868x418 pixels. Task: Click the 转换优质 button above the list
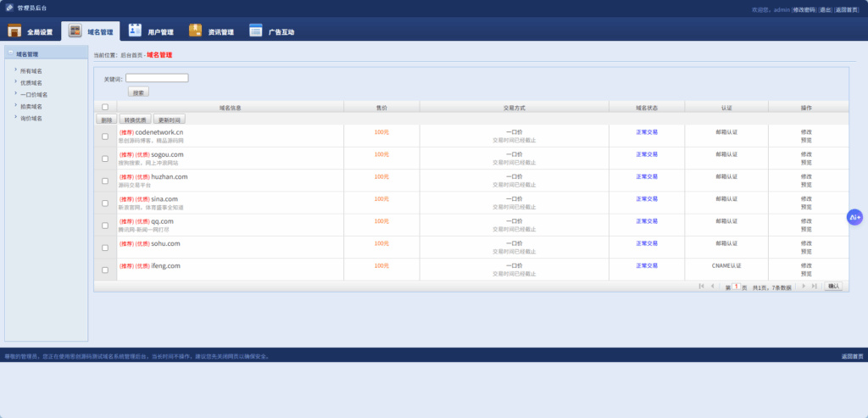[x=135, y=120]
